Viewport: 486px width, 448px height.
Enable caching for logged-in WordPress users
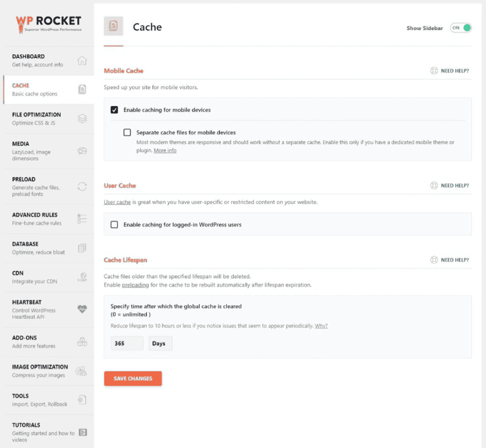tap(114, 225)
